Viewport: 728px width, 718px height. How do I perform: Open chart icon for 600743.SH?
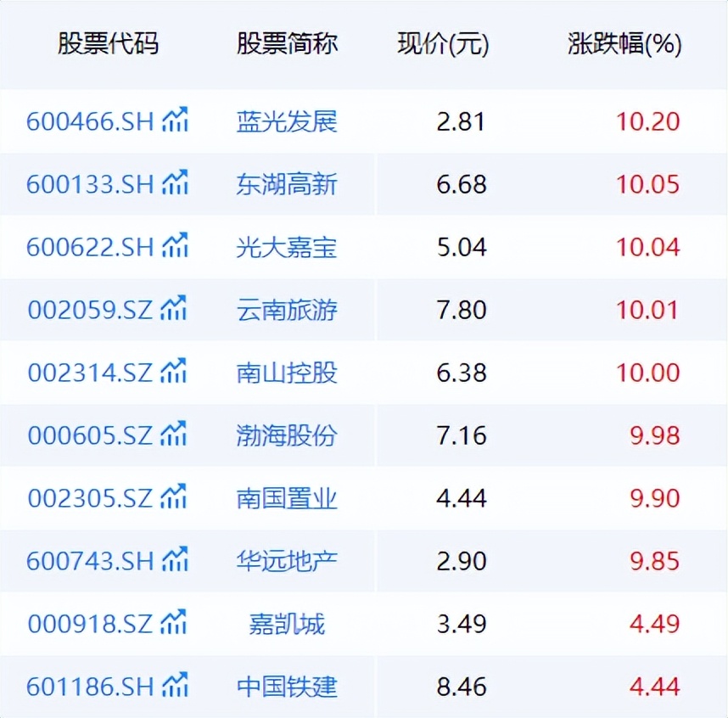175,559
